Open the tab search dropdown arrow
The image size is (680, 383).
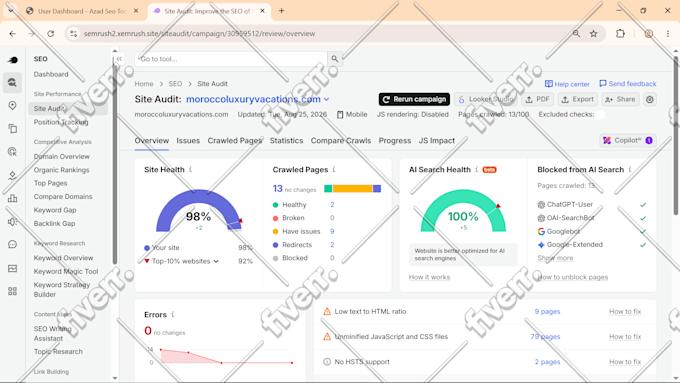[x=10, y=11]
